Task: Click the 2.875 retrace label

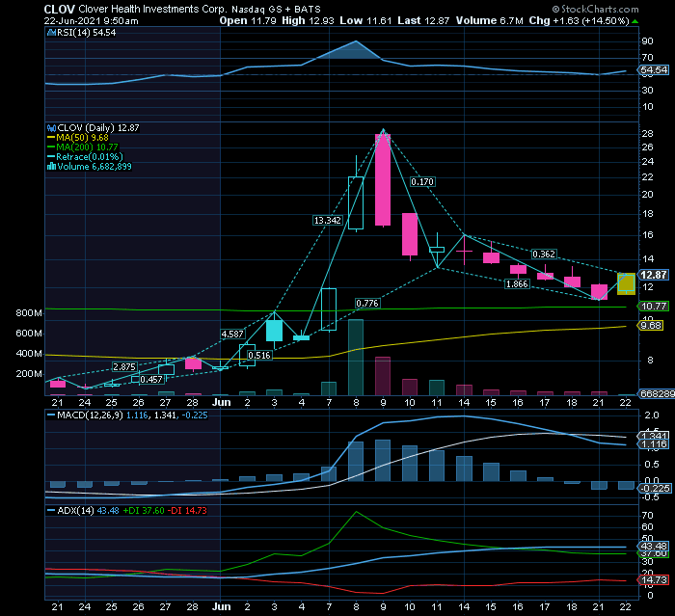Action: click(x=124, y=366)
